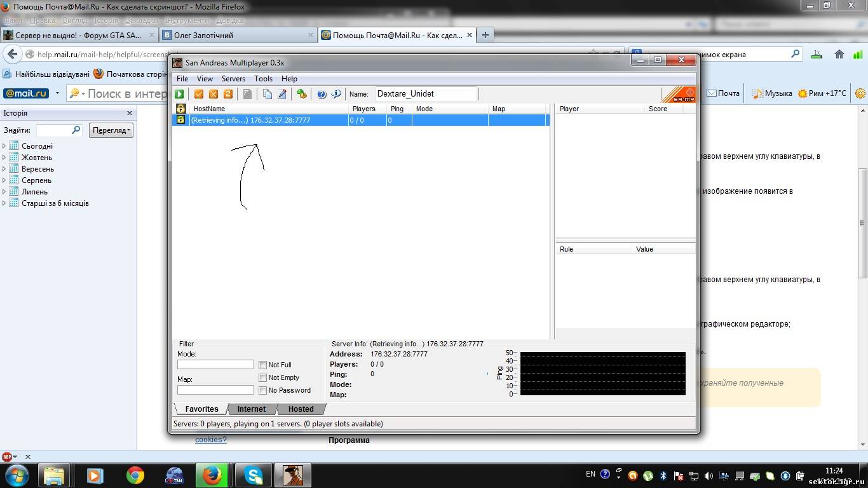Screen dimensions: 868x488
Task: Click the Rule column header
Action: [x=593, y=249]
